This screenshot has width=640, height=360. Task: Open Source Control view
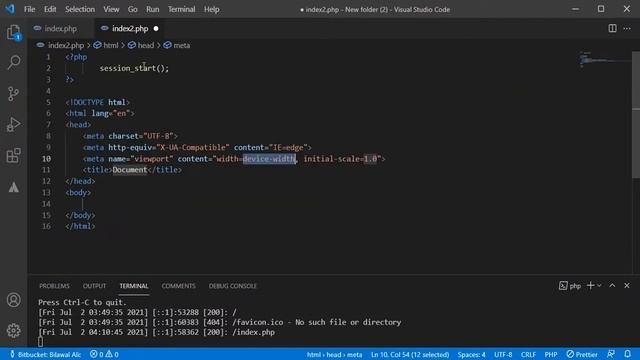click(x=13, y=93)
